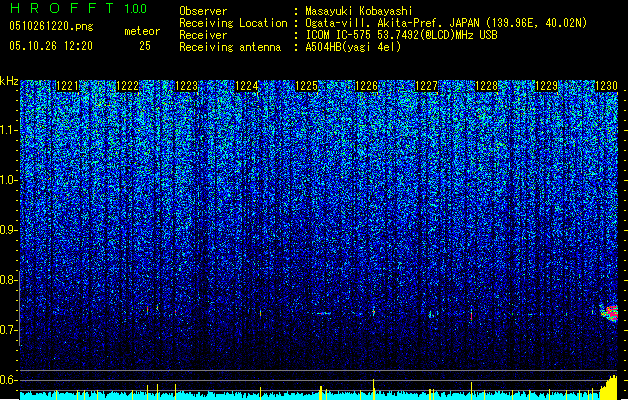Click the 1.1 kHz axis tick
The image size is (629, 400).
click(9, 130)
